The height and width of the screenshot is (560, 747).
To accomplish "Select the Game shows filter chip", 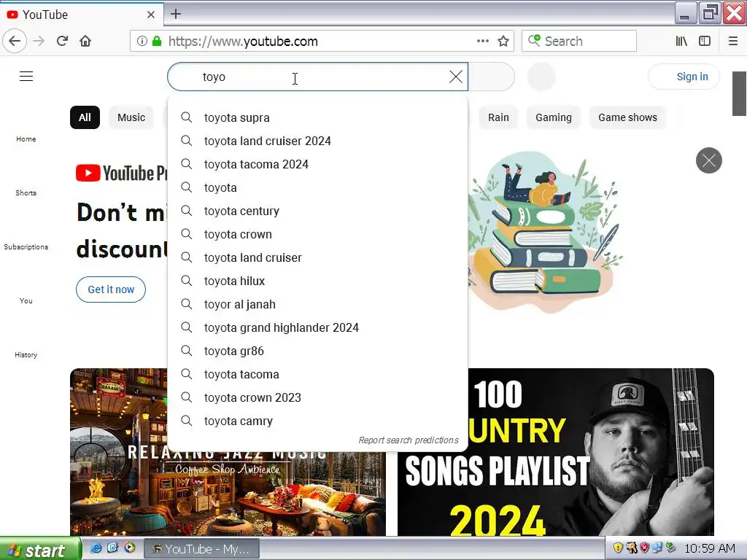I will tap(627, 117).
